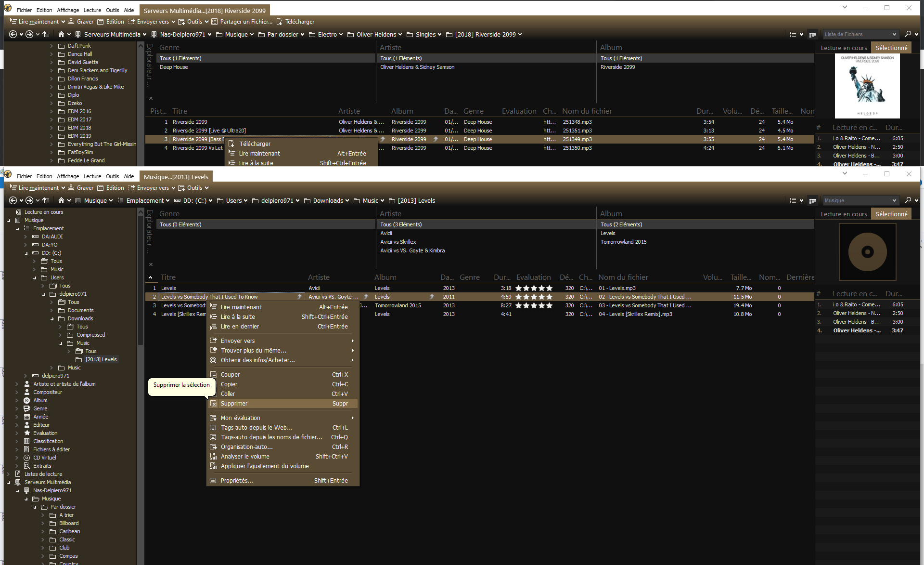Screen dimensions: 924x565
Task: Click the Home icon in top window toolbar
Action: [61, 34]
